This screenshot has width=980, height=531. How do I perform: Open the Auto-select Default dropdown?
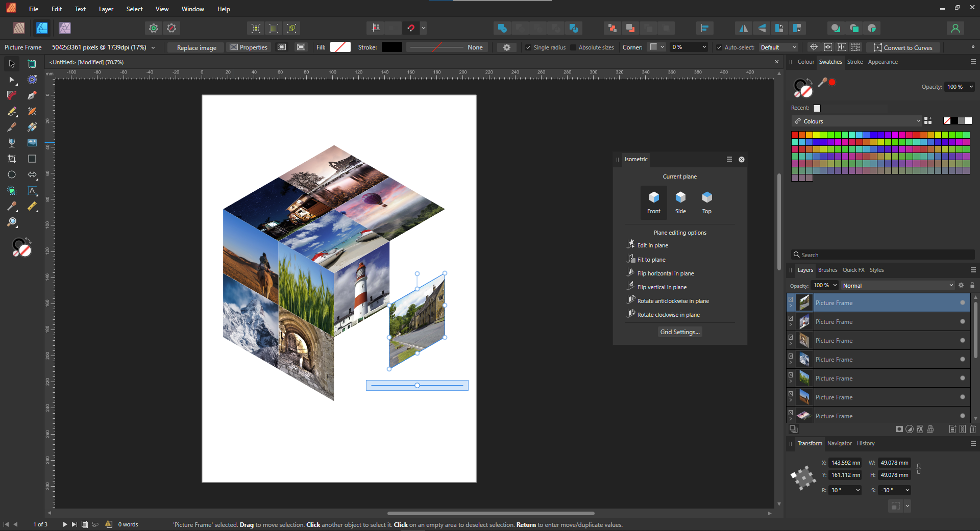click(778, 47)
